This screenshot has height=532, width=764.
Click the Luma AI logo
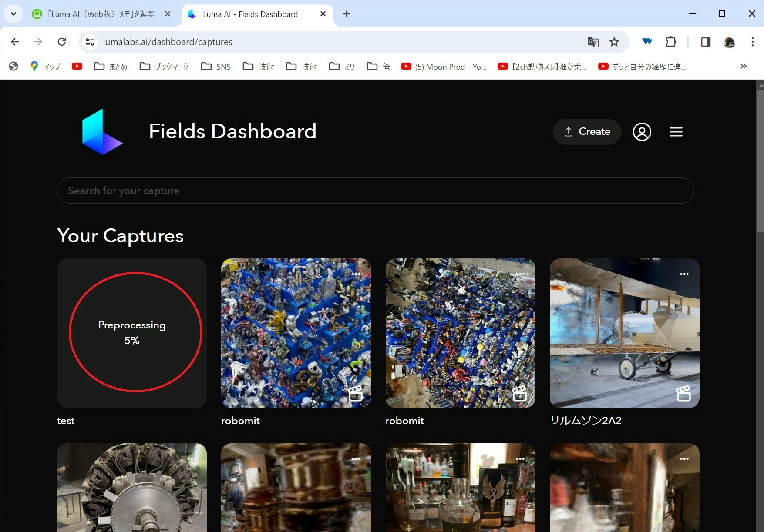coord(102,132)
